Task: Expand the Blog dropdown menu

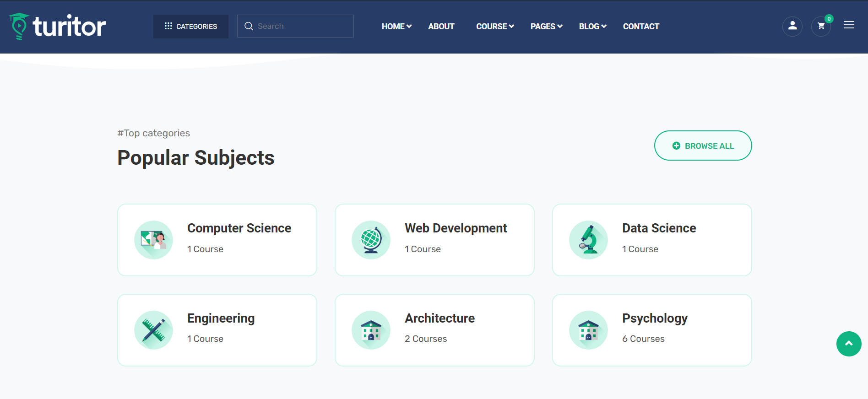Action: point(592,27)
